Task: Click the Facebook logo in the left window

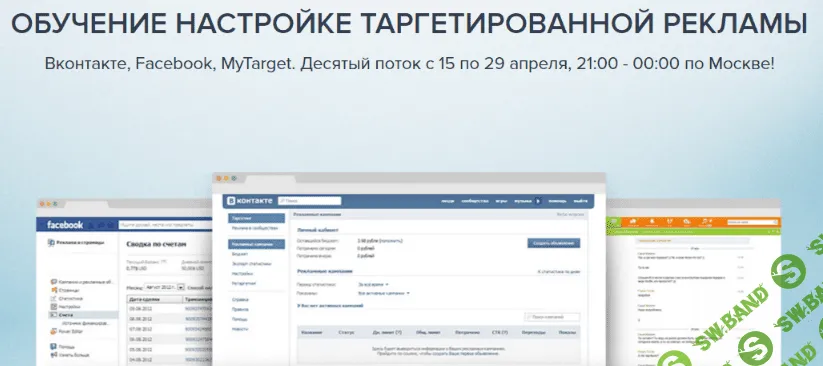Action: tap(65, 225)
